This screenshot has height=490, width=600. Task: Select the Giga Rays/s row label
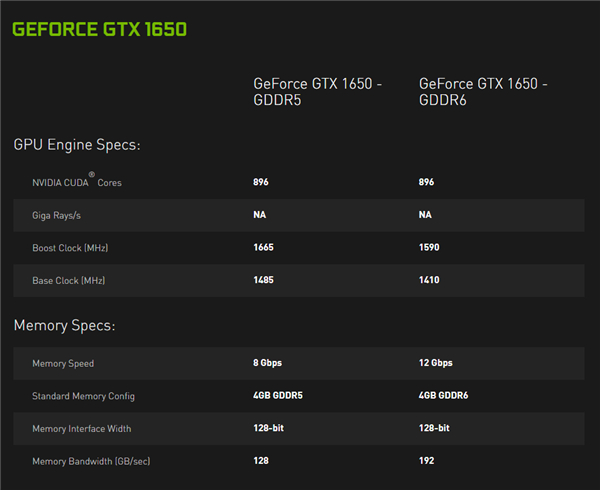point(56,215)
